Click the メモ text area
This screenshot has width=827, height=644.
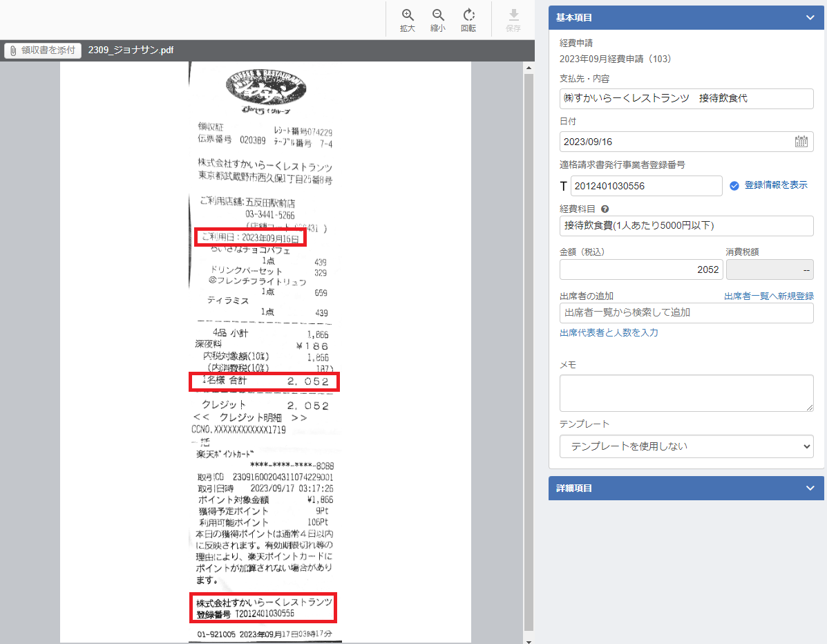pos(686,393)
